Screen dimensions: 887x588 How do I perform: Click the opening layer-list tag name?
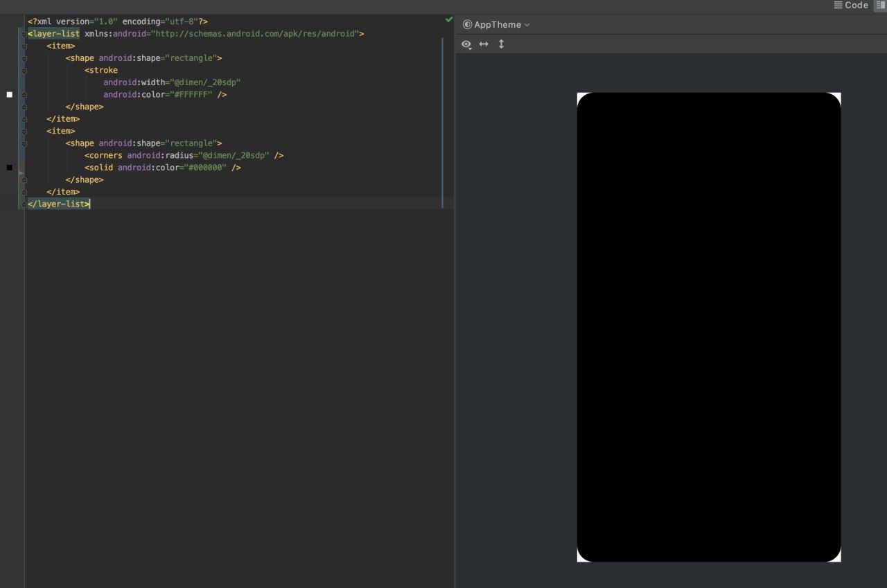pos(56,34)
